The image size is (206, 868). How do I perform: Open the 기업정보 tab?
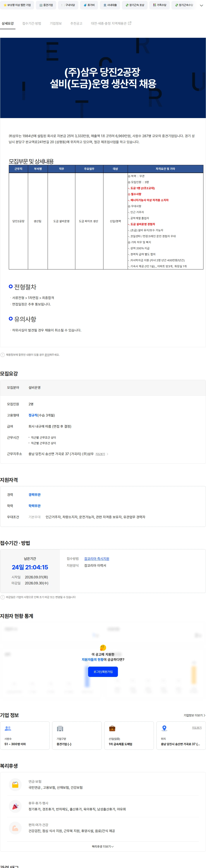click(x=56, y=24)
